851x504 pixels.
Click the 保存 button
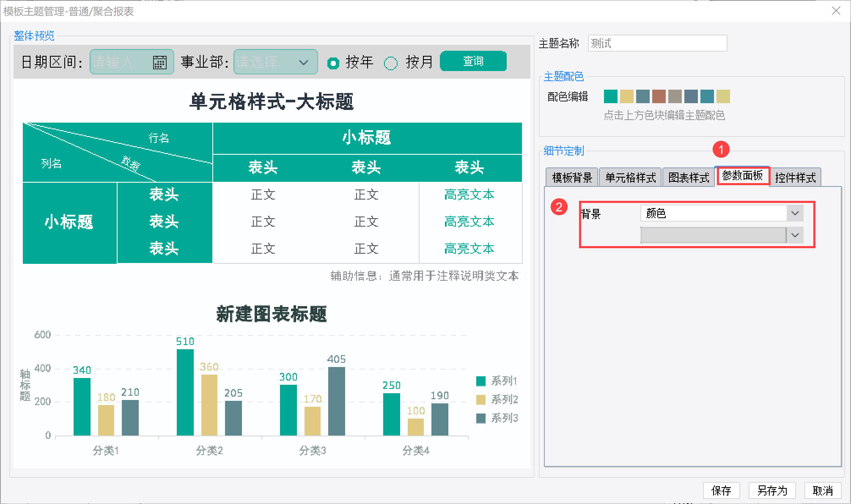click(721, 490)
